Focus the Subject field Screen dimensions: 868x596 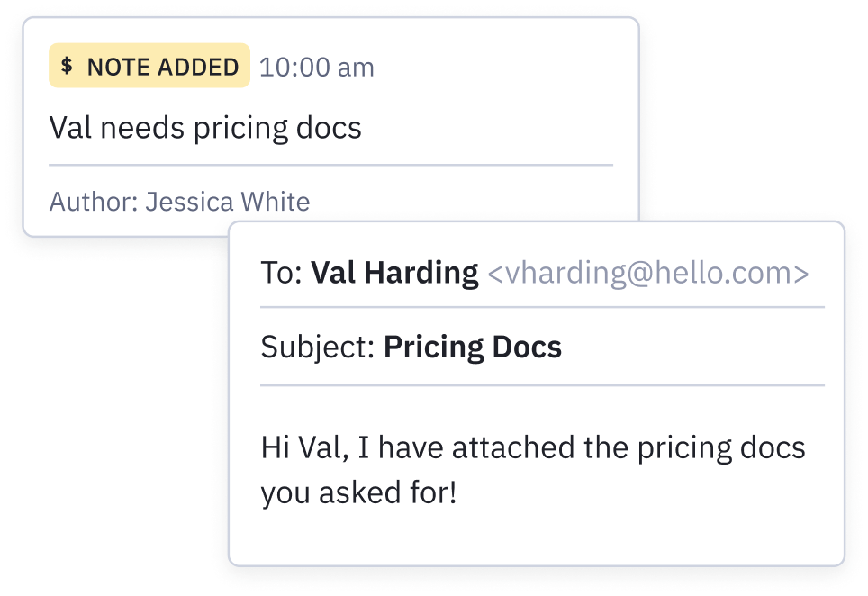click(542, 347)
